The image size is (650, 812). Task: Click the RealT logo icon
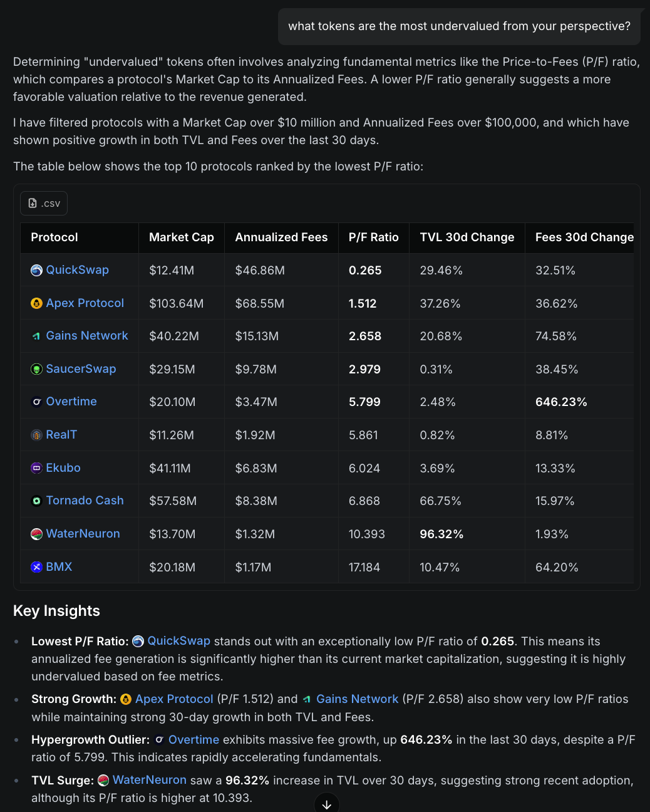37,435
